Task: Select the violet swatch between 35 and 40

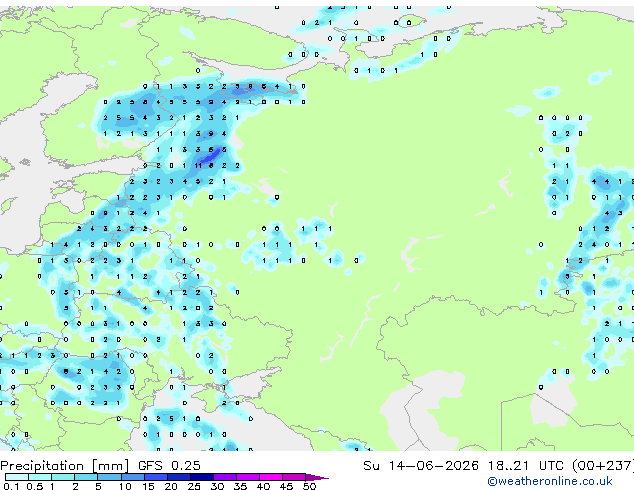Action: [x=248, y=477]
